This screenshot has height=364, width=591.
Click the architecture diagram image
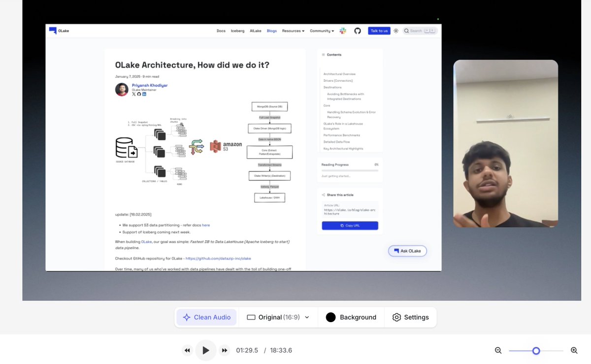(x=203, y=152)
